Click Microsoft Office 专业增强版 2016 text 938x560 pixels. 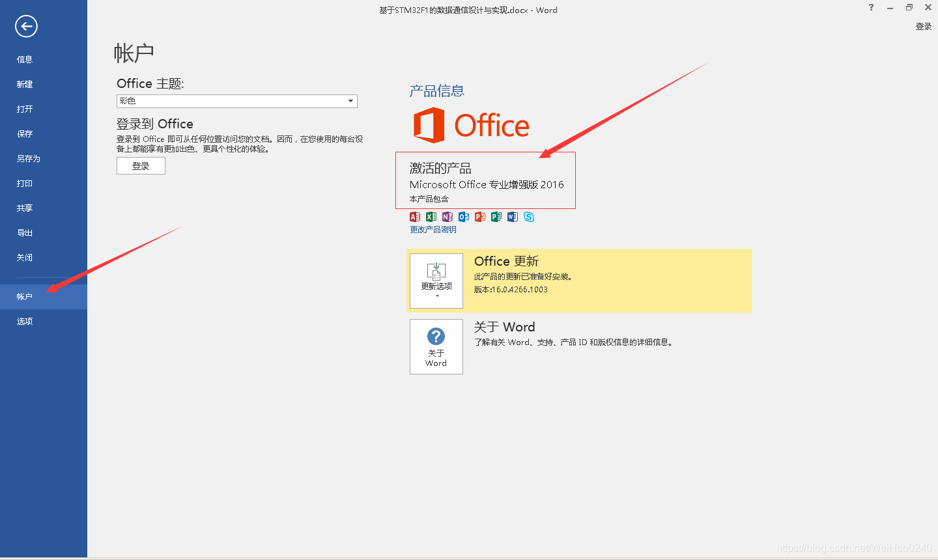[487, 185]
